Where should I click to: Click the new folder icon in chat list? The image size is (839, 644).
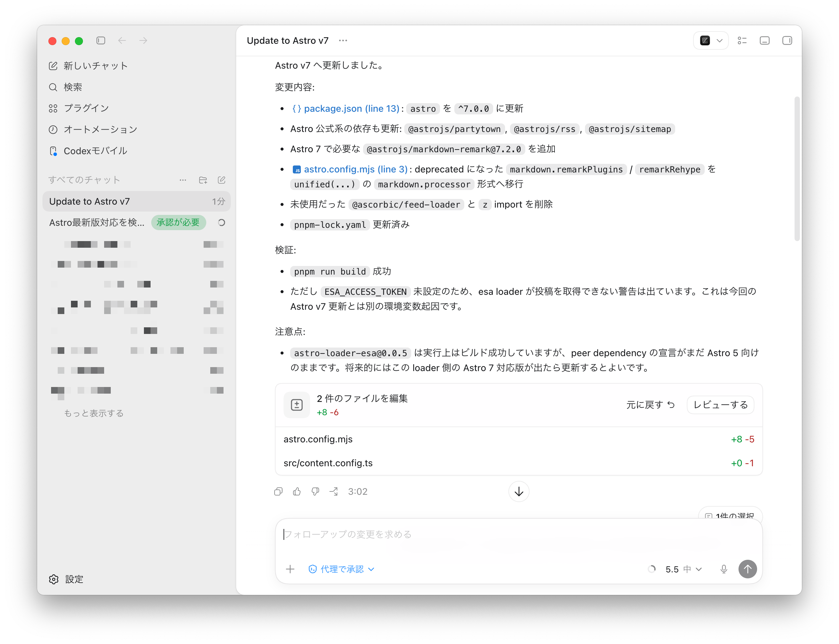pyautogui.click(x=203, y=180)
